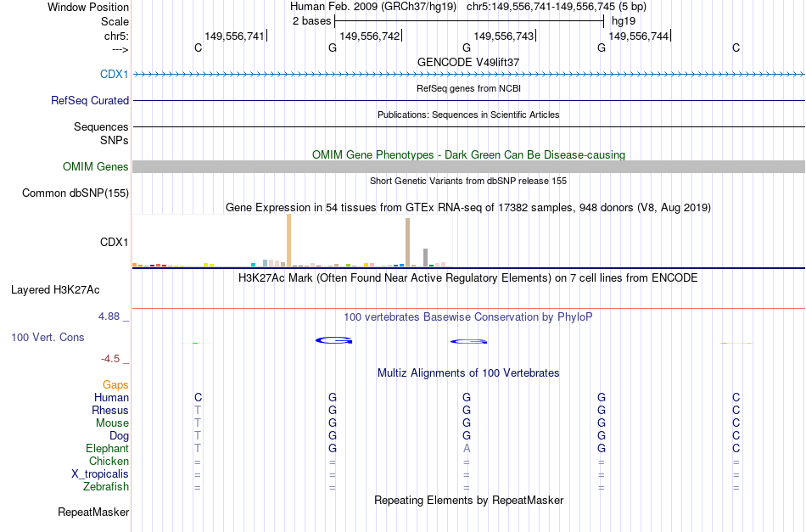Click the RepeatMasker track label
806x532 pixels.
[93, 512]
